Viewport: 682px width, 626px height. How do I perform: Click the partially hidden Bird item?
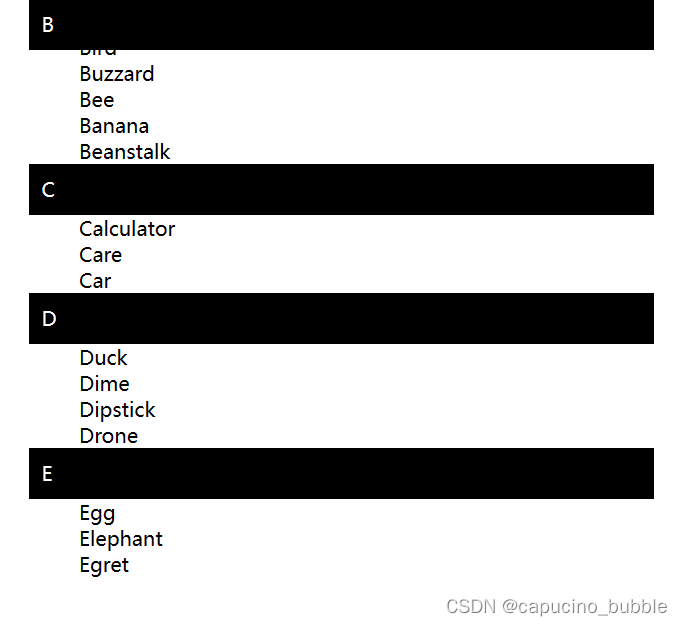(x=98, y=52)
